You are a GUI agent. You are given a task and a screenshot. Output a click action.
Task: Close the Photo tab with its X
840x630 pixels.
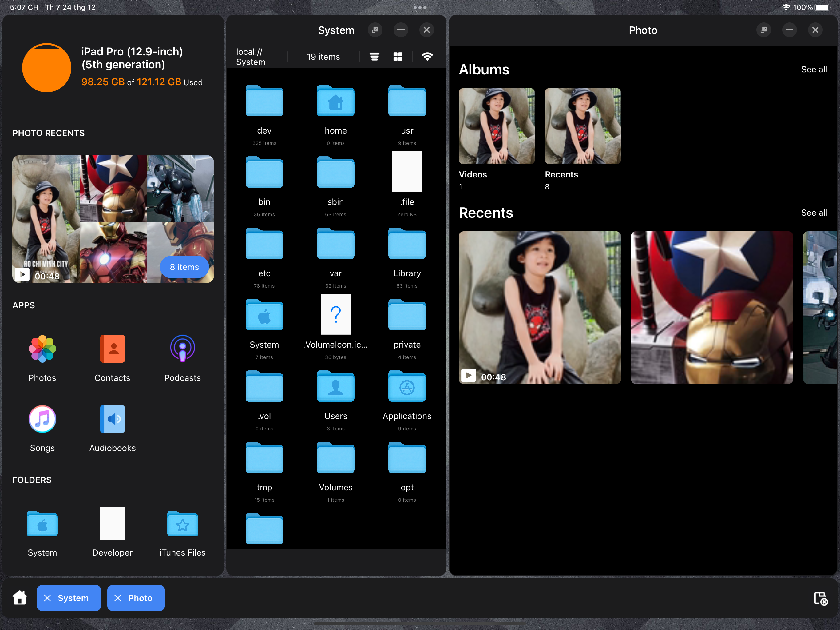click(118, 598)
